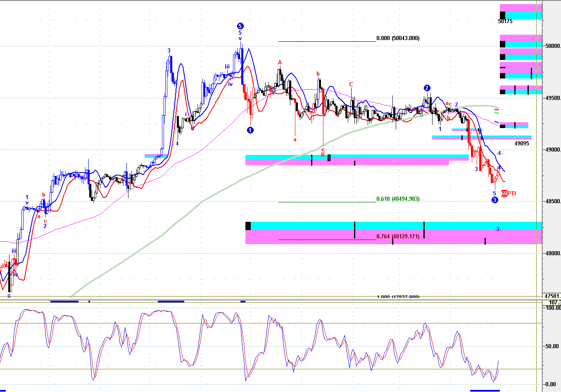Select the red capital C wave label

coord(351,85)
